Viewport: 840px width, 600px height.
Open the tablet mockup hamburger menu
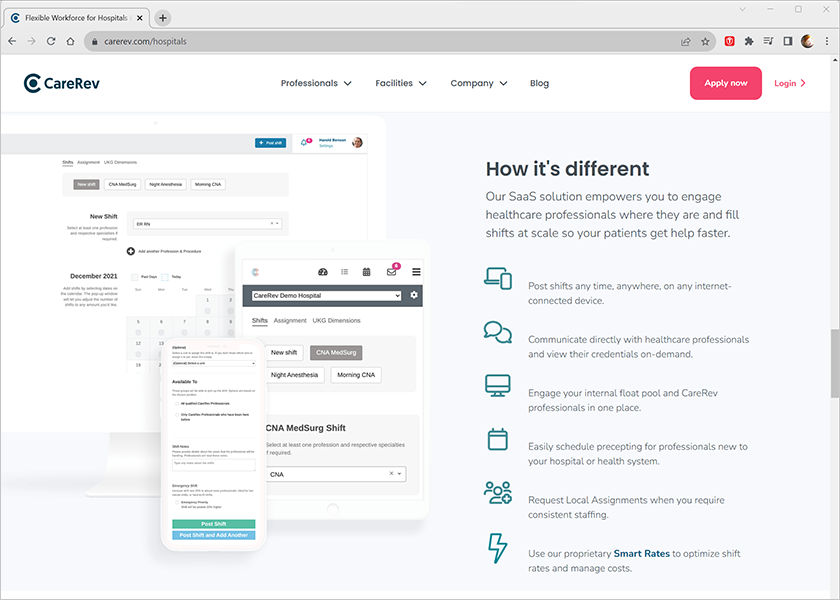coord(416,272)
